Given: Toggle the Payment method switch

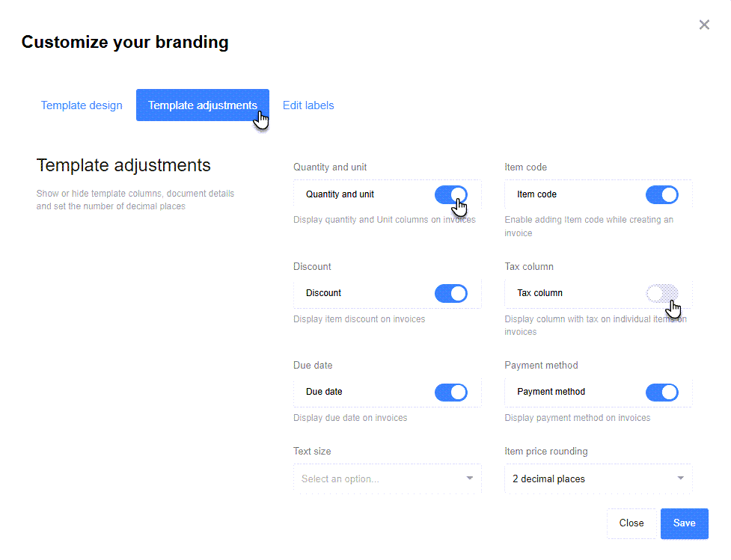Looking at the screenshot, I should [661, 392].
